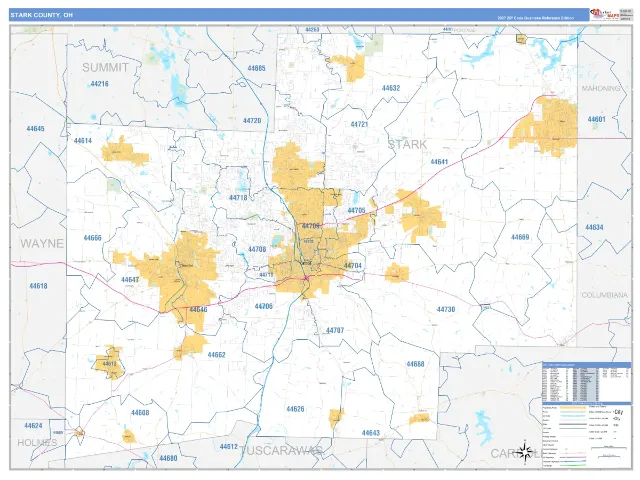The height and width of the screenshot is (480, 640).
Task: Click ZIP code label 44707
Action: tap(335, 330)
